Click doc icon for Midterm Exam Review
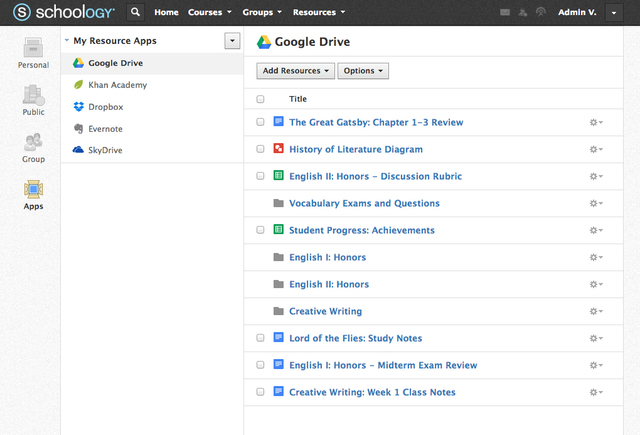640x435 pixels. pos(278,364)
